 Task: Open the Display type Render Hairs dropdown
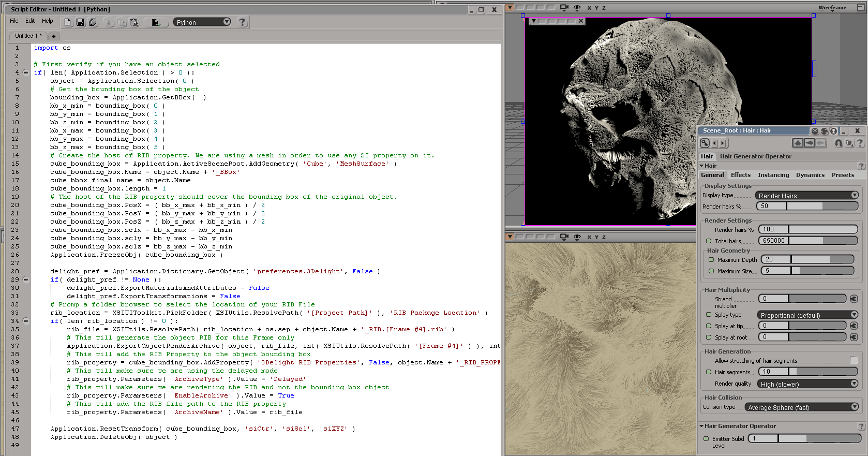click(x=806, y=196)
